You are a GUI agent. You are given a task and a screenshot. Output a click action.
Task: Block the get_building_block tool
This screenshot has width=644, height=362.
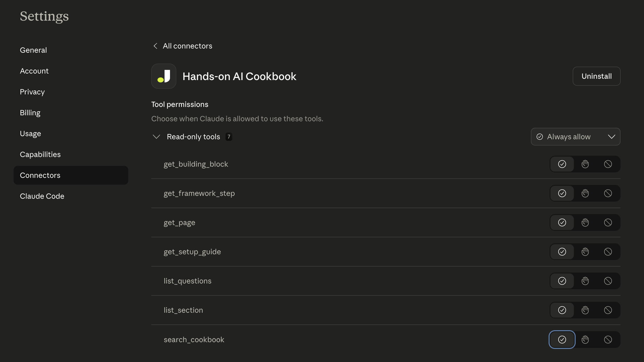point(608,164)
